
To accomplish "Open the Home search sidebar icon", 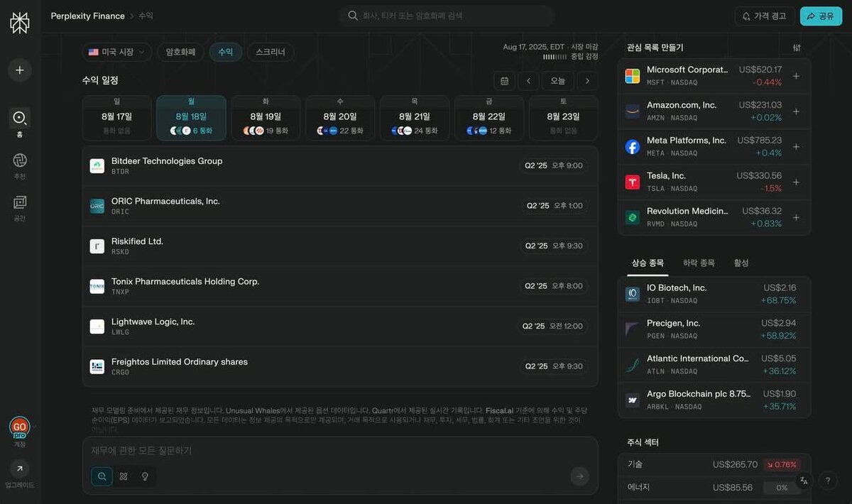I will pos(20,118).
